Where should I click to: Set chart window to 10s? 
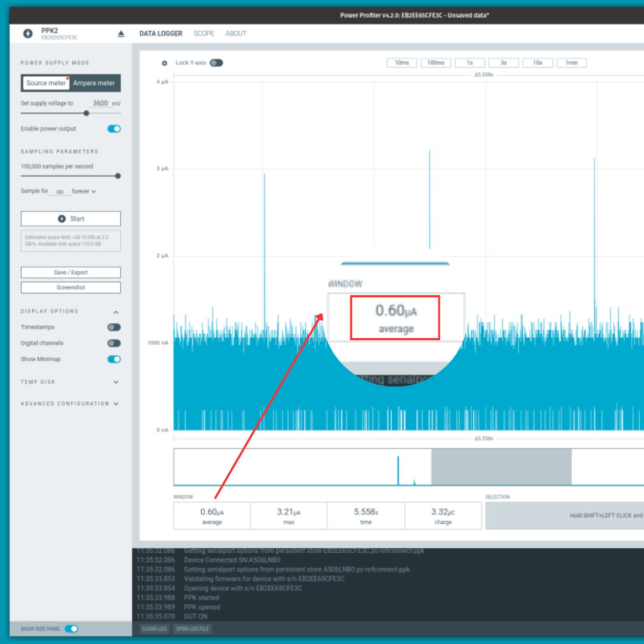(537, 63)
